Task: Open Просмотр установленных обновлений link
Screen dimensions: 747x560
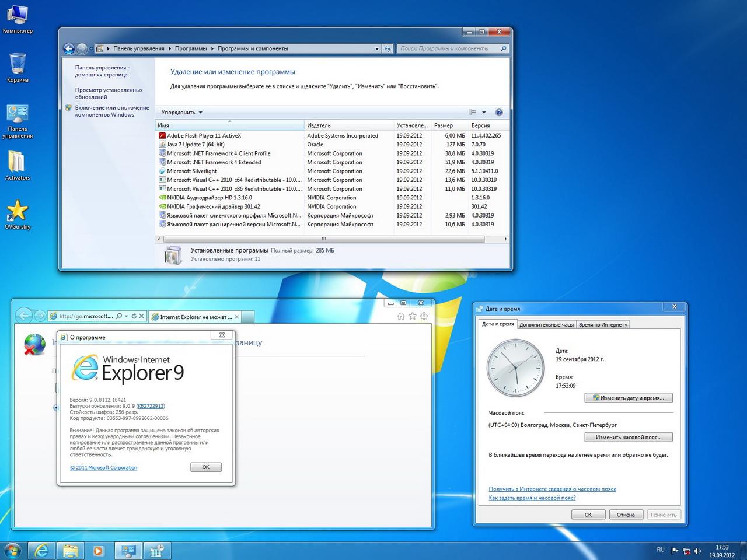Action: [109, 93]
